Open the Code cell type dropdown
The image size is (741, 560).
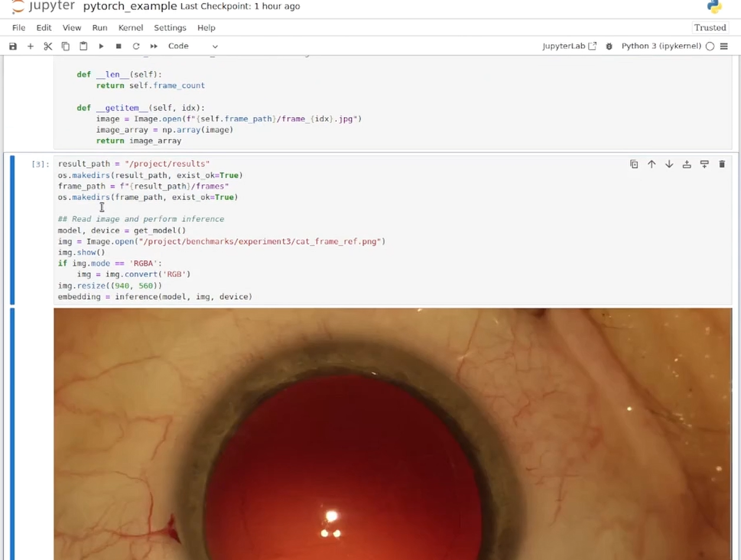pos(193,46)
